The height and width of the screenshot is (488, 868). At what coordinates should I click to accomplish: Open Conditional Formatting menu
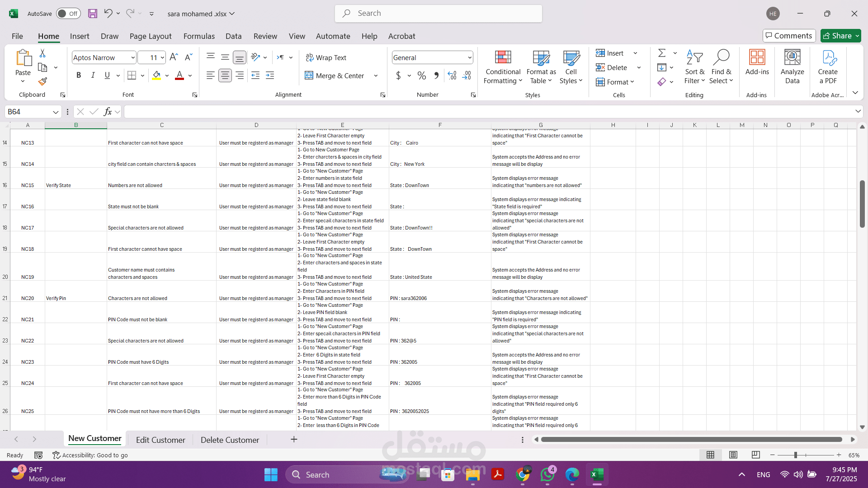click(x=503, y=68)
